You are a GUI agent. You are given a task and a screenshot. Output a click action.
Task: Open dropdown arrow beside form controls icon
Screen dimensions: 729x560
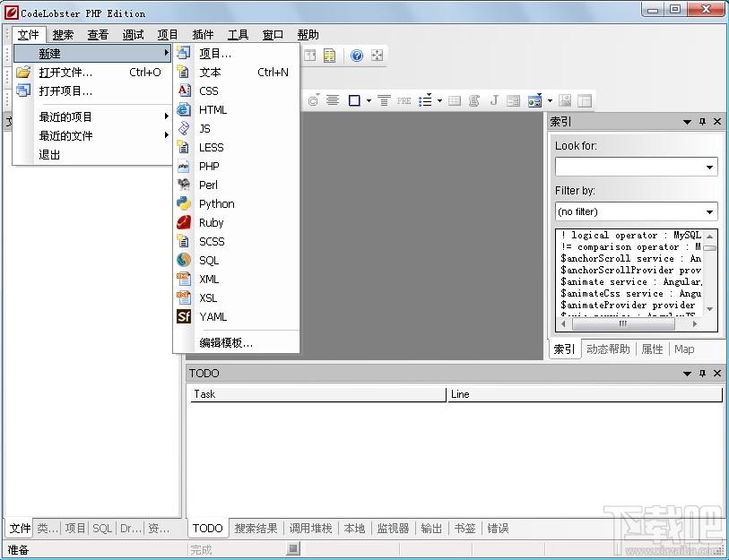pyautogui.click(x=550, y=100)
